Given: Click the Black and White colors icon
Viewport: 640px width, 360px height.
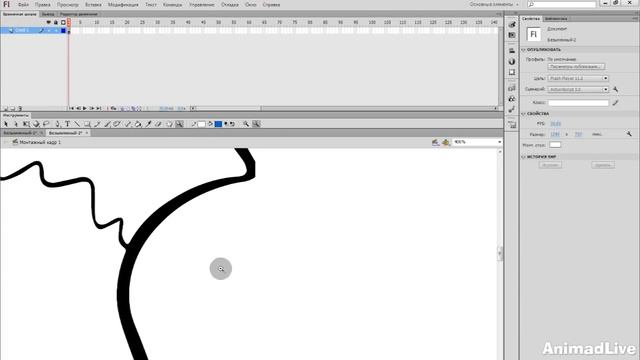Looking at the screenshot, I should 226,124.
